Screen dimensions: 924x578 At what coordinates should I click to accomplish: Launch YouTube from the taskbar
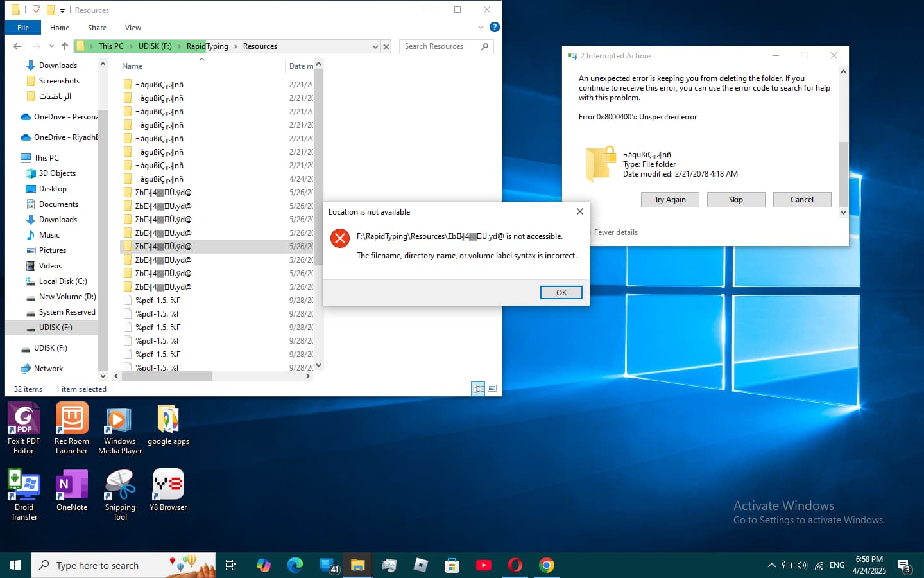coord(484,565)
